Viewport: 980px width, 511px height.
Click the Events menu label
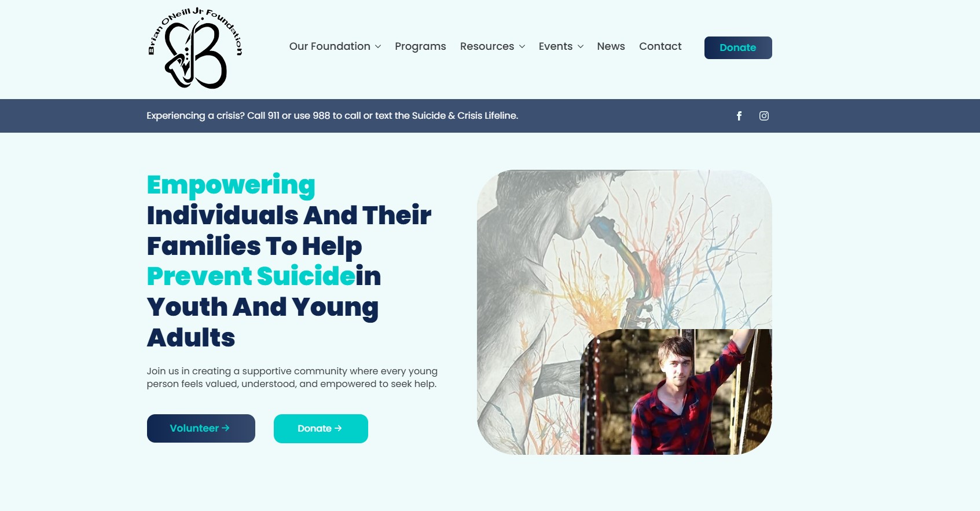click(x=555, y=46)
